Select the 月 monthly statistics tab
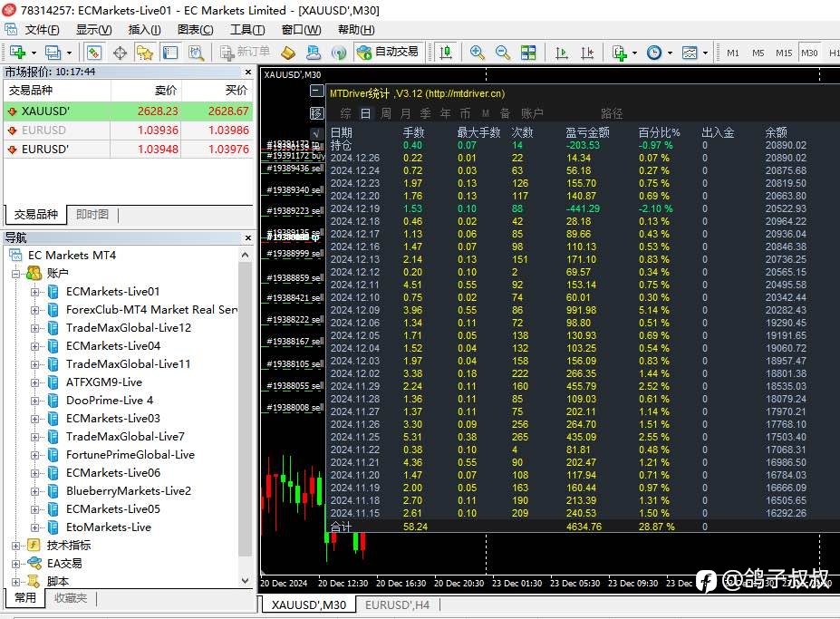The image size is (840, 619). coord(406,113)
